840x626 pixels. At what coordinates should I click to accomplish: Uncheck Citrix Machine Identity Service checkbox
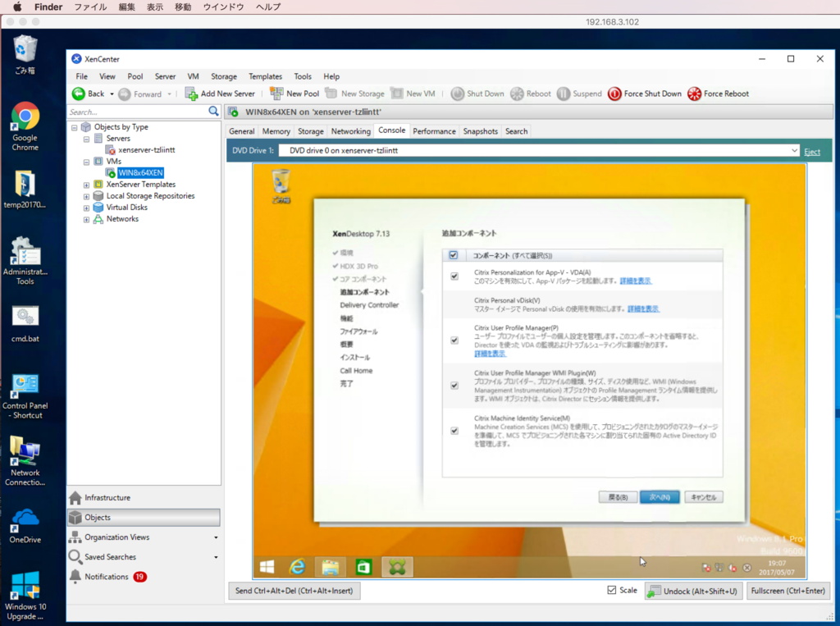[454, 431]
